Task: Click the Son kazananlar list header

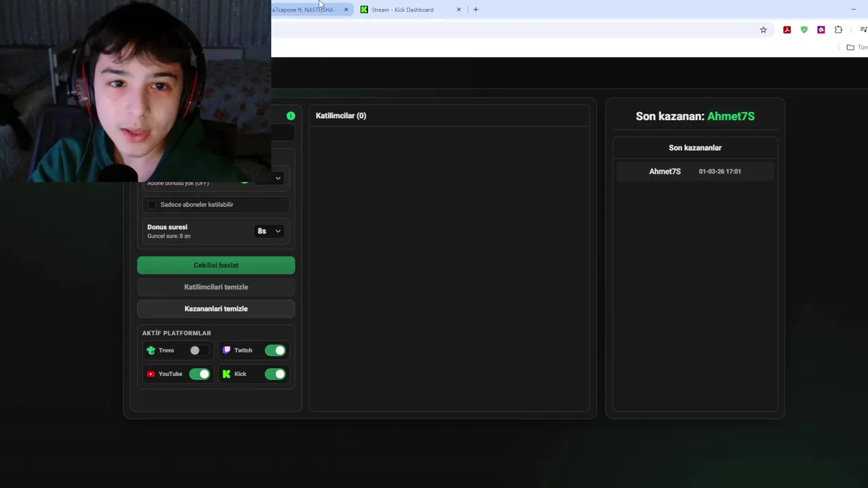Action: [x=695, y=148]
